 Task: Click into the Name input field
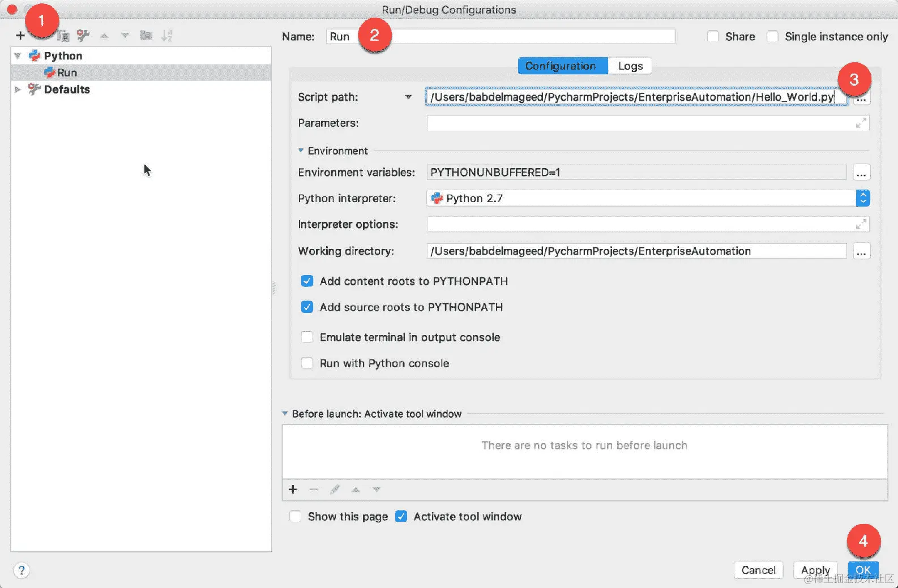coord(501,37)
